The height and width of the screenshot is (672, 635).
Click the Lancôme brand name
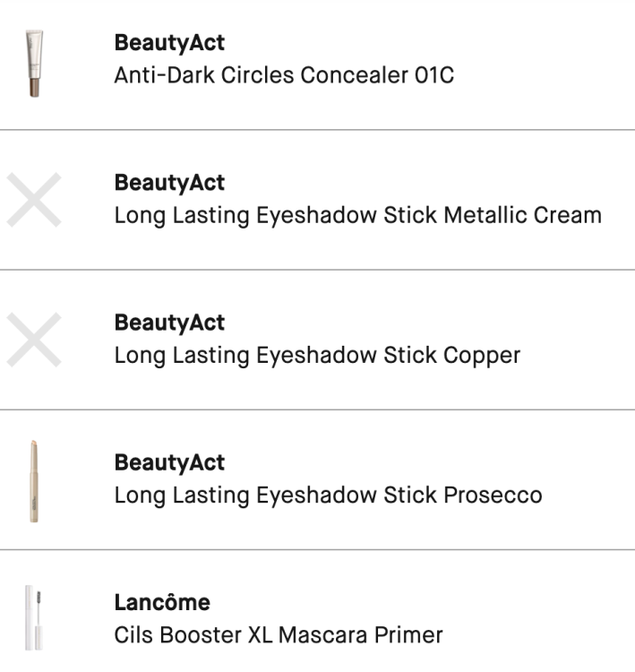click(162, 603)
